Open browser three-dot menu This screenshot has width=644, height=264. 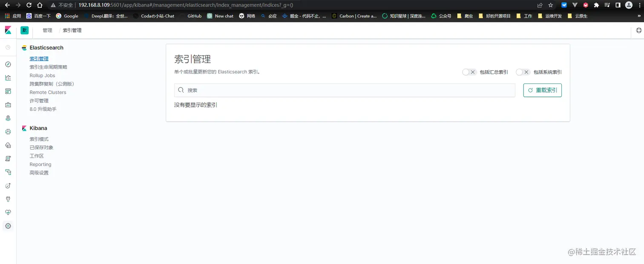tap(639, 5)
